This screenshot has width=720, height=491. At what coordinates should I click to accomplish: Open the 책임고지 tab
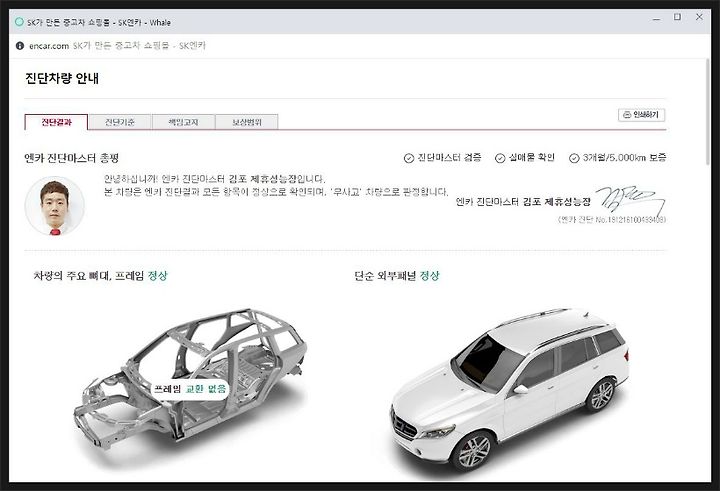[183, 122]
